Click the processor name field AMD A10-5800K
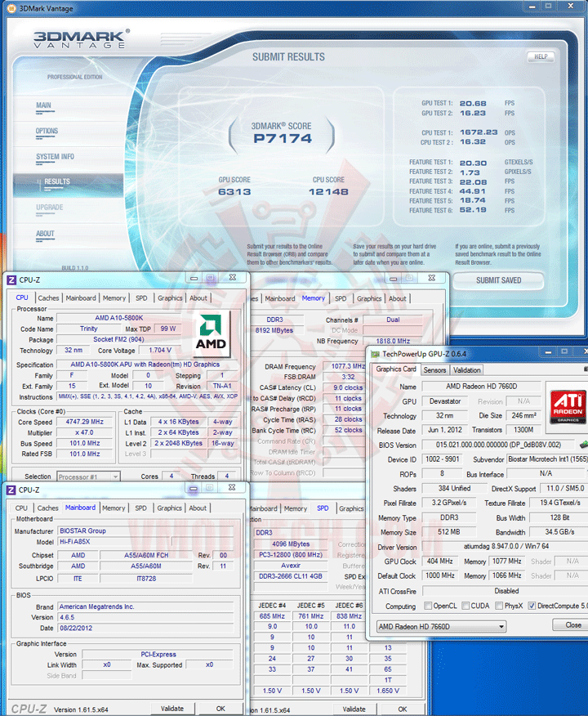588x716 pixels. tap(118, 318)
